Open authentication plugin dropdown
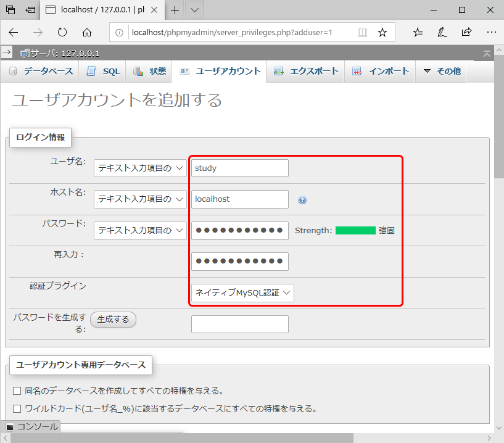The height and width of the screenshot is (443, 504). click(242, 293)
